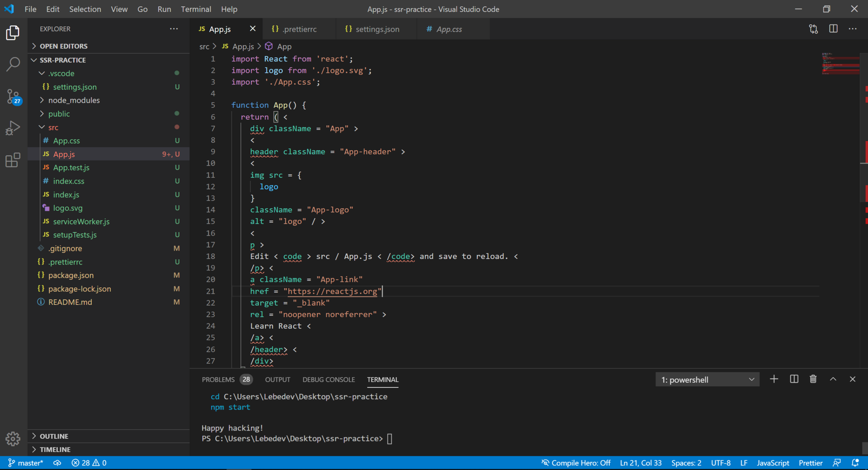This screenshot has width=868, height=470.
Task: Open the Extensions view icon
Action: click(x=13, y=160)
